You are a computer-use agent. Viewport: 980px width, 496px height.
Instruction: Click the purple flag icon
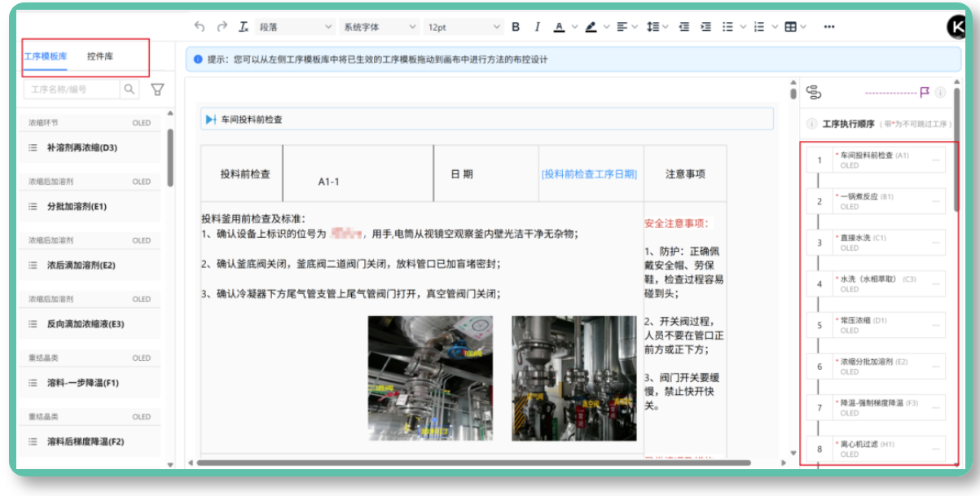[x=925, y=92]
